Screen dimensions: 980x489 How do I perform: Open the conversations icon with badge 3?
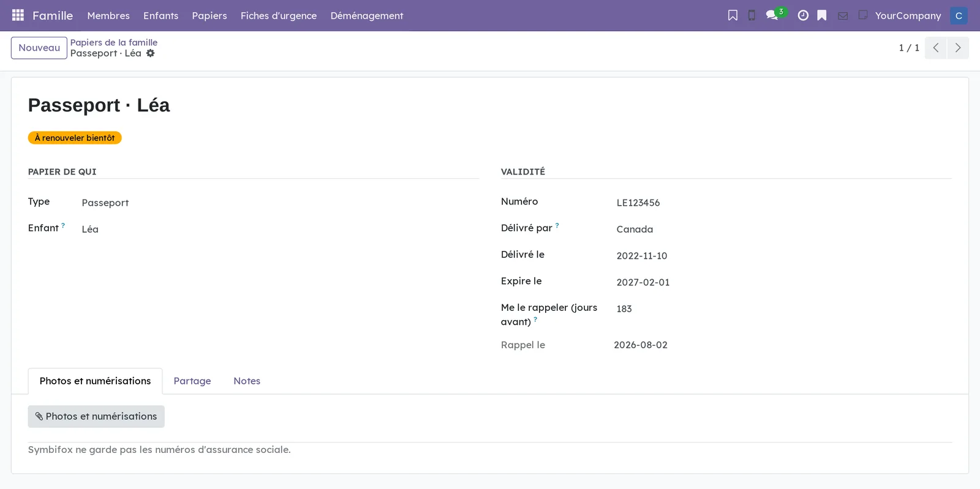[773, 15]
